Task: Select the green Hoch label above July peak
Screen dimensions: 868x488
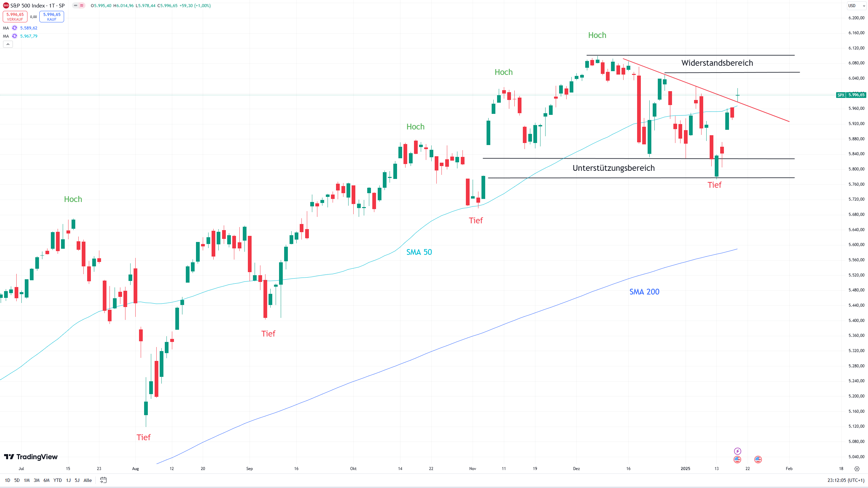Action: 73,199
